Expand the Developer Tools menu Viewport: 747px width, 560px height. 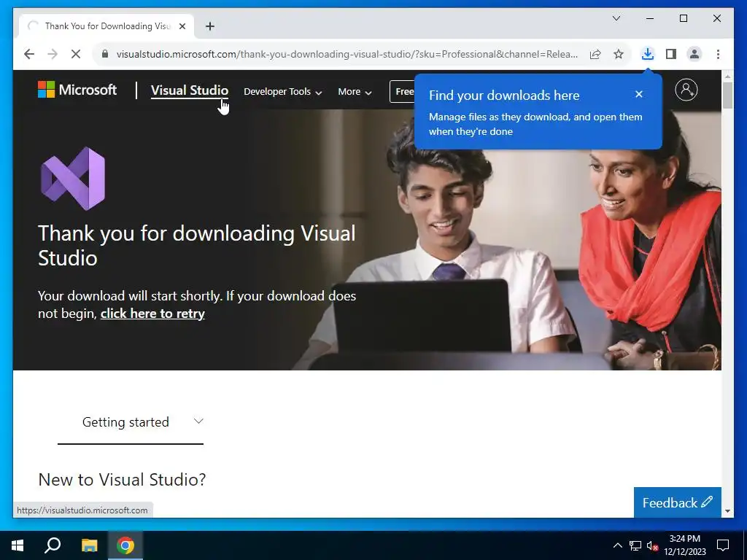282,91
